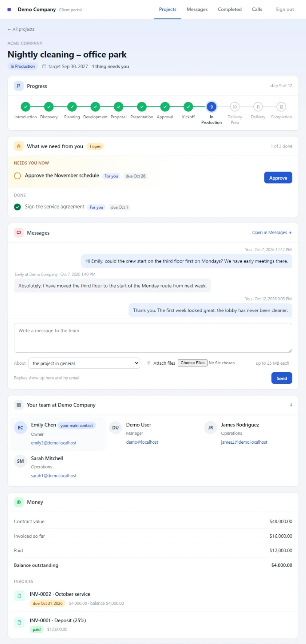
Task: Click the paid tag on INV-0001
Action: point(37,629)
